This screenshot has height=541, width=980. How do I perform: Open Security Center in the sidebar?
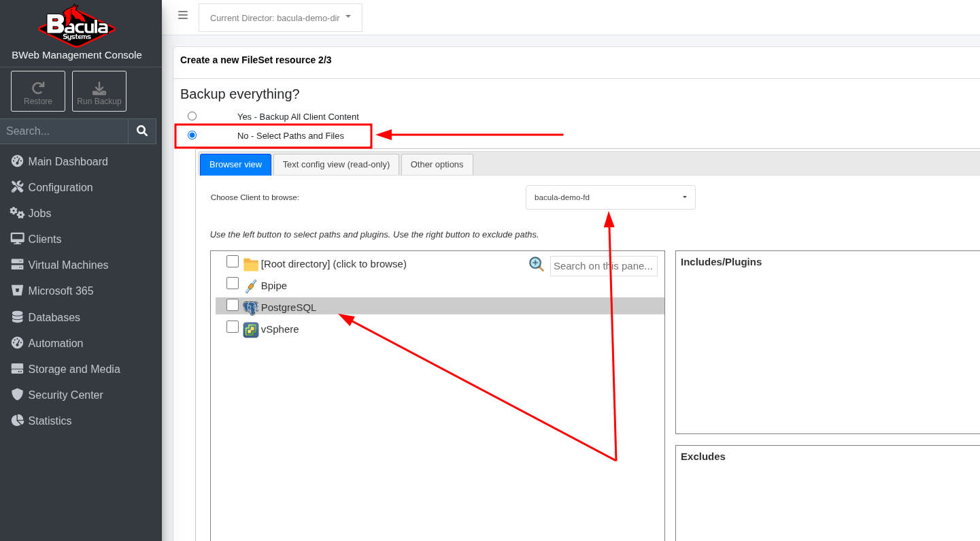(65, 395)
